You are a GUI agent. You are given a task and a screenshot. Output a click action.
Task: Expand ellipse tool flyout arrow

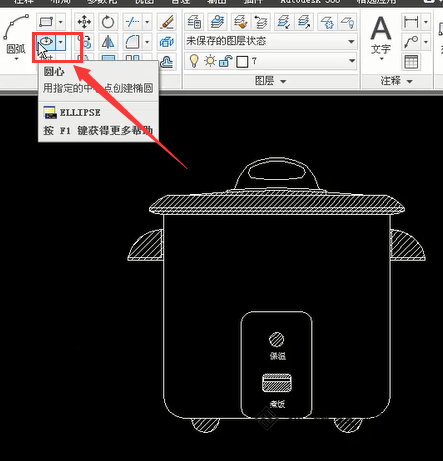coord(61,42)
